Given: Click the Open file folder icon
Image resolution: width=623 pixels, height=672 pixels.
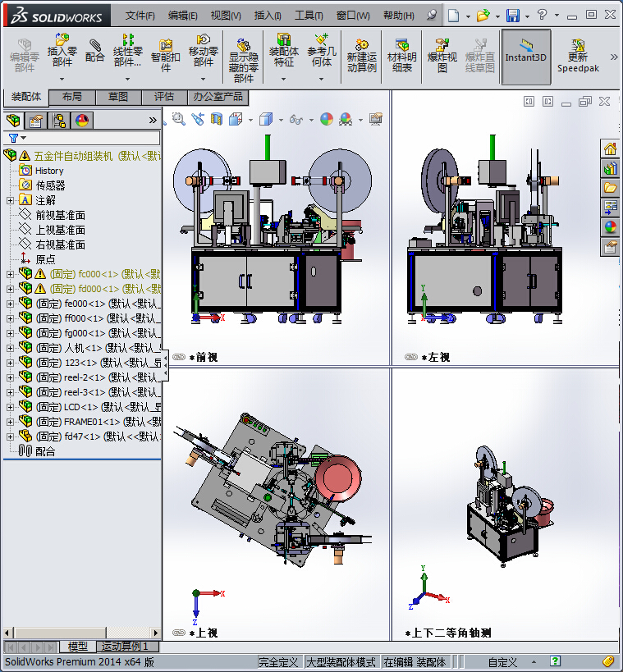Looking at the screenshot, I should (483, 16).
